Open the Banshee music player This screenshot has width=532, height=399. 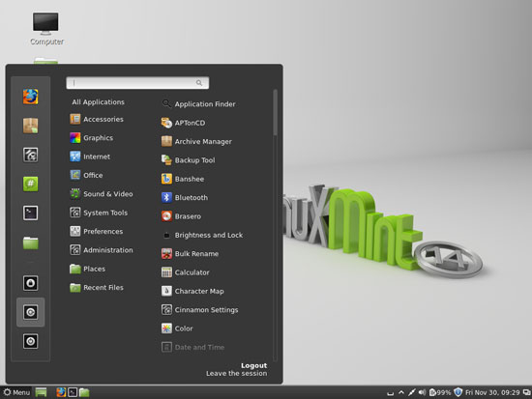click(x=183, y=179)
